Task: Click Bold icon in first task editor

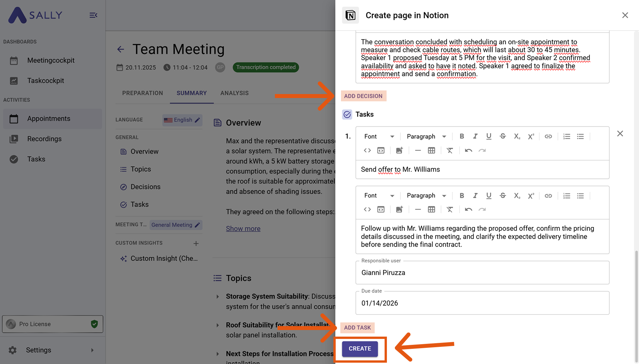Action: pyautogui.click(x=462, y=136)
